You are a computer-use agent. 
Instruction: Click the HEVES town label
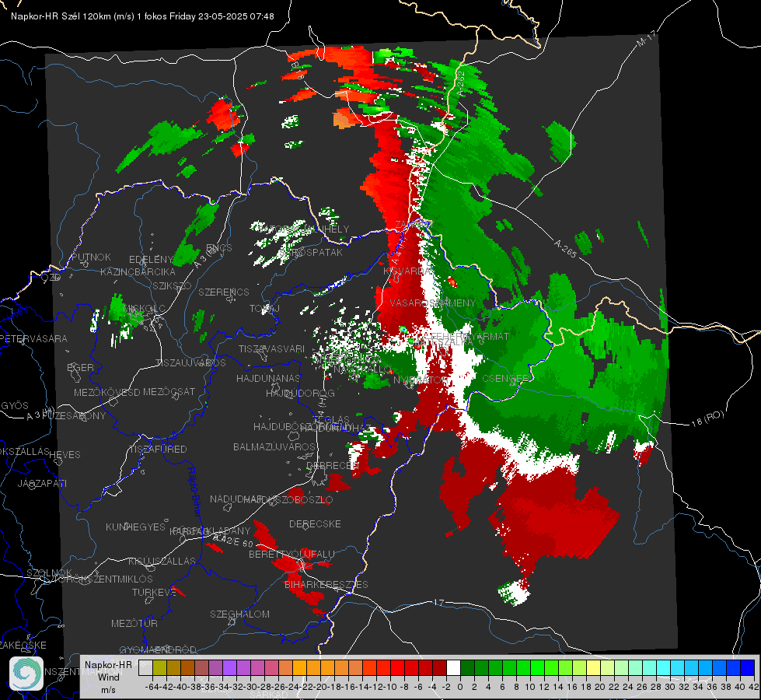[x=65, y=455]
